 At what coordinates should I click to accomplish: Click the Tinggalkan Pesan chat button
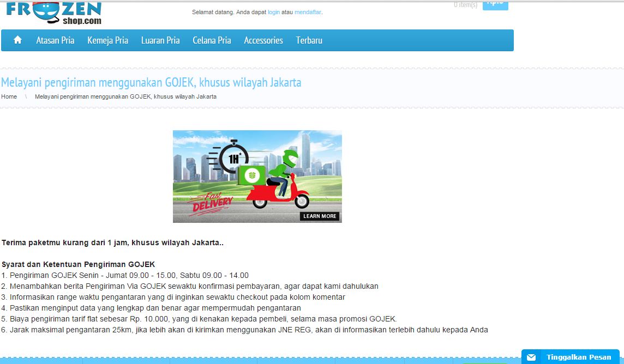(x=571, y=357)
